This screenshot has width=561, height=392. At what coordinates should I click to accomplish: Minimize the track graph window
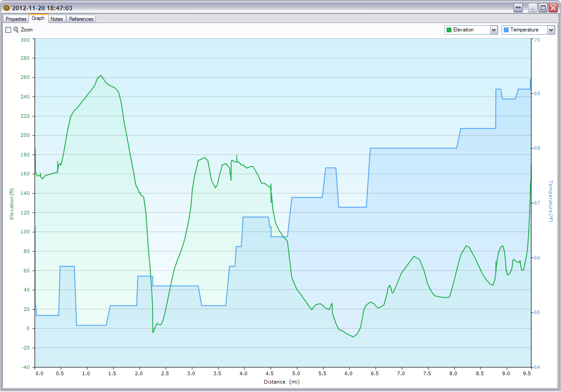(533, 8)
